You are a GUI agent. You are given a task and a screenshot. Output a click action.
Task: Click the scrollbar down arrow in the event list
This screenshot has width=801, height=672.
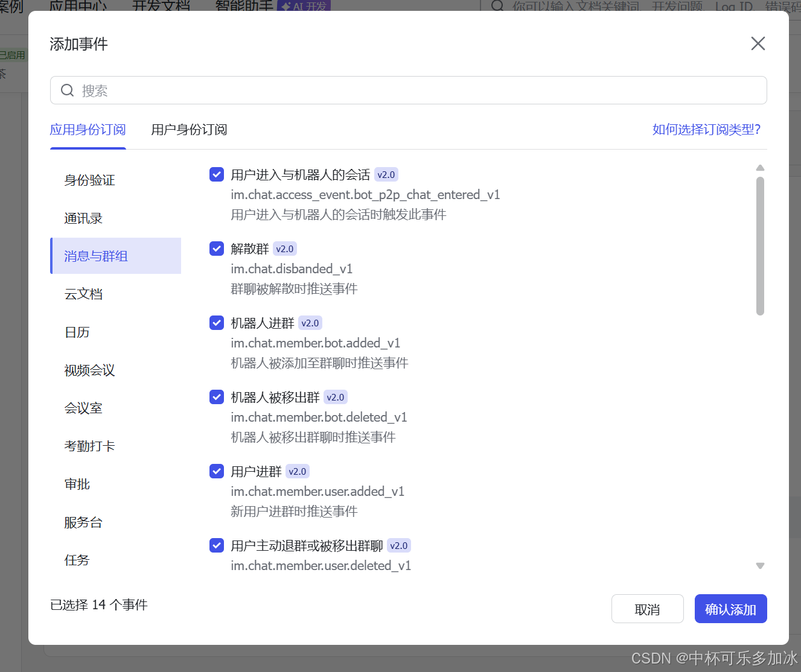760,565
